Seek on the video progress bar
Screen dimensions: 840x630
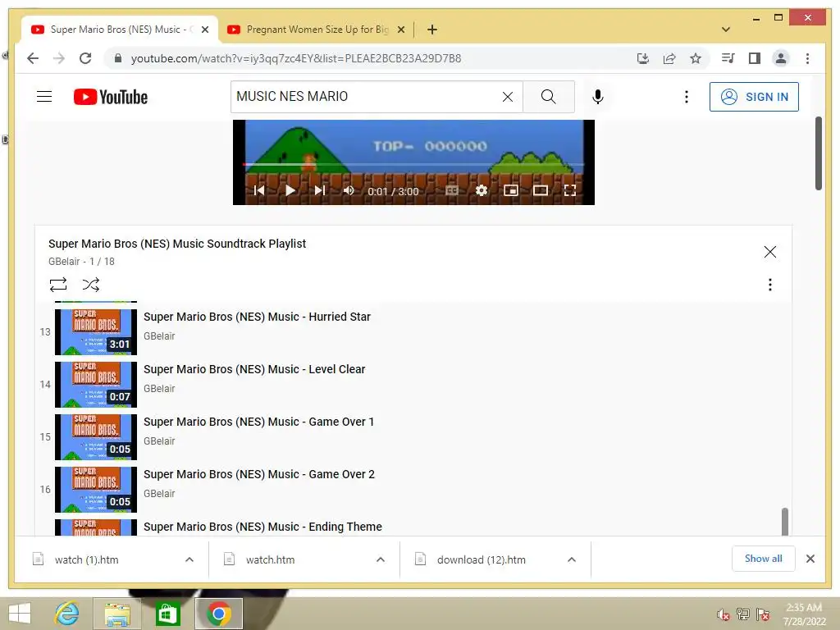coord(413,164)
